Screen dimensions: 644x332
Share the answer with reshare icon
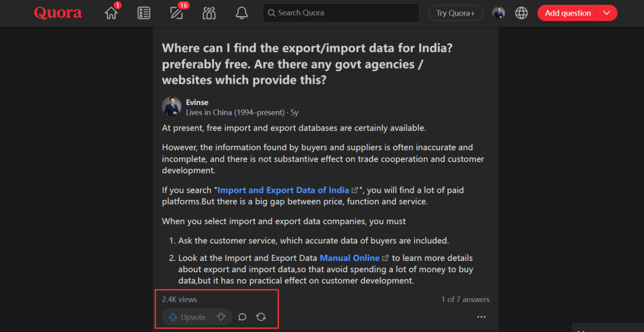pyautogui.click(x=261, y=317)
